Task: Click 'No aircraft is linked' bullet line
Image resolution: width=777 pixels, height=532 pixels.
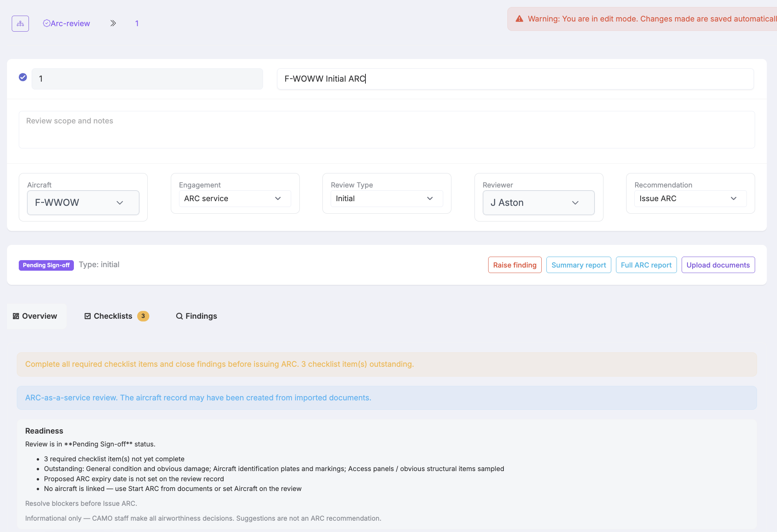Action: [173, 489]
